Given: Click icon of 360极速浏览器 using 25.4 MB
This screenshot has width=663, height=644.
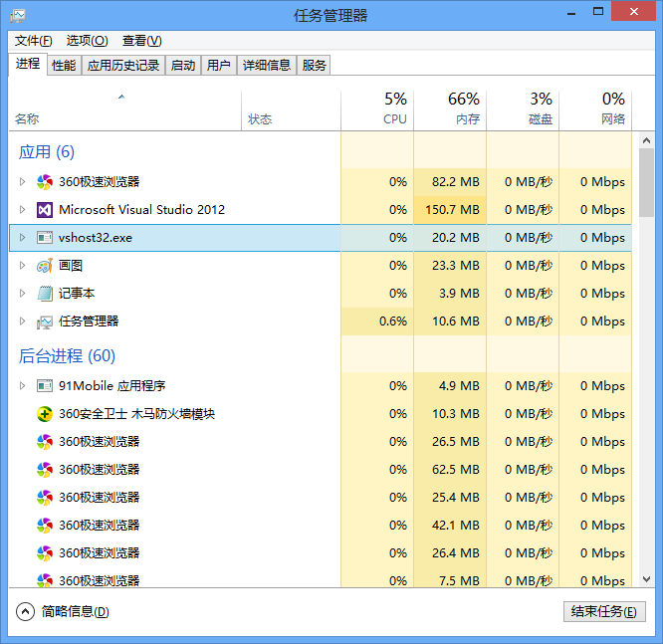Looking at the screenshot, I should pos(45,498).
